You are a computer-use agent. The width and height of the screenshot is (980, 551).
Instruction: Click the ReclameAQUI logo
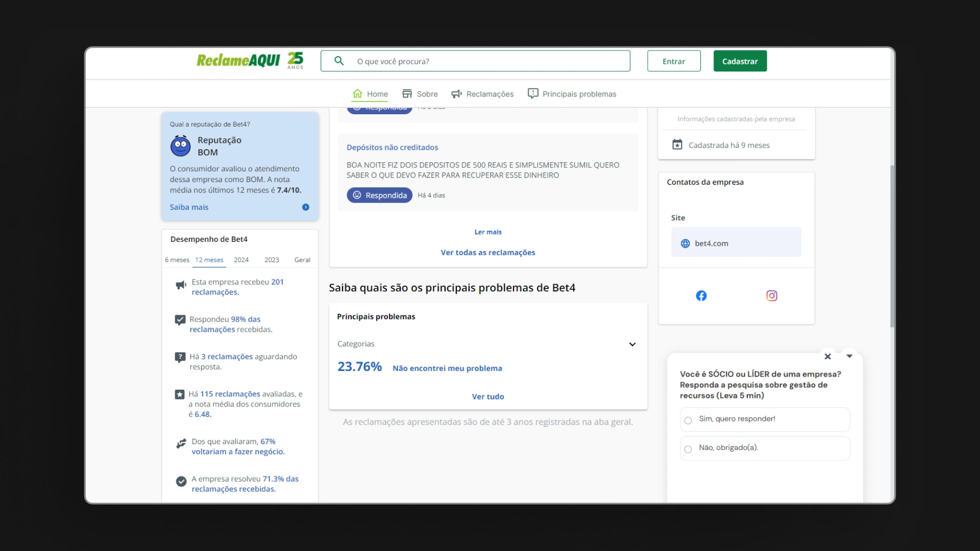point(238,61)
